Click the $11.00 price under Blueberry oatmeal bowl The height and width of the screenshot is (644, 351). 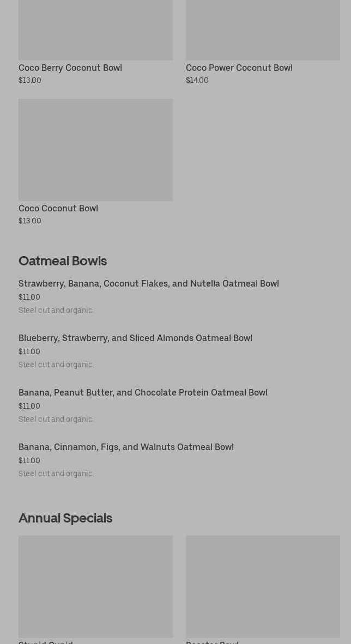point(29,351)
